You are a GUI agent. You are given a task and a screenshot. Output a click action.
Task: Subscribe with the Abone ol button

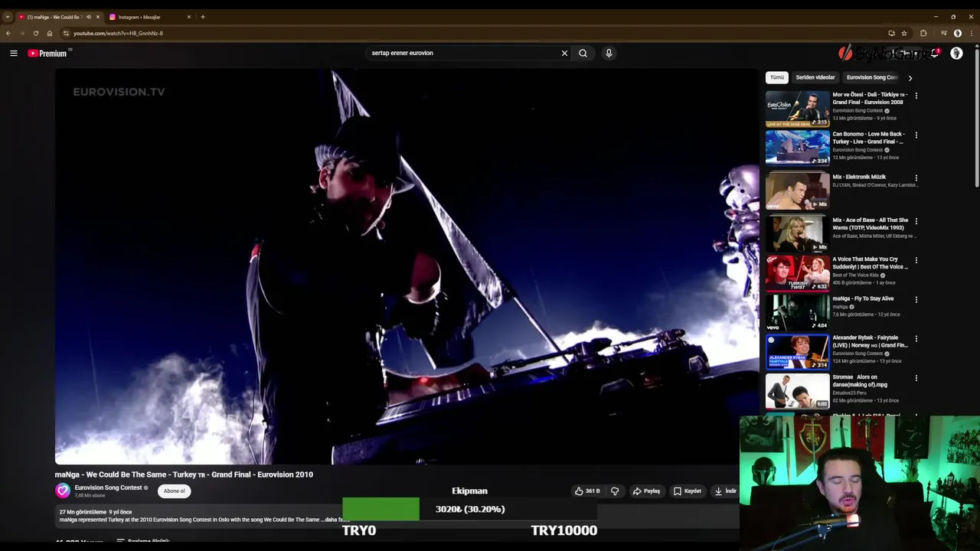174,491
